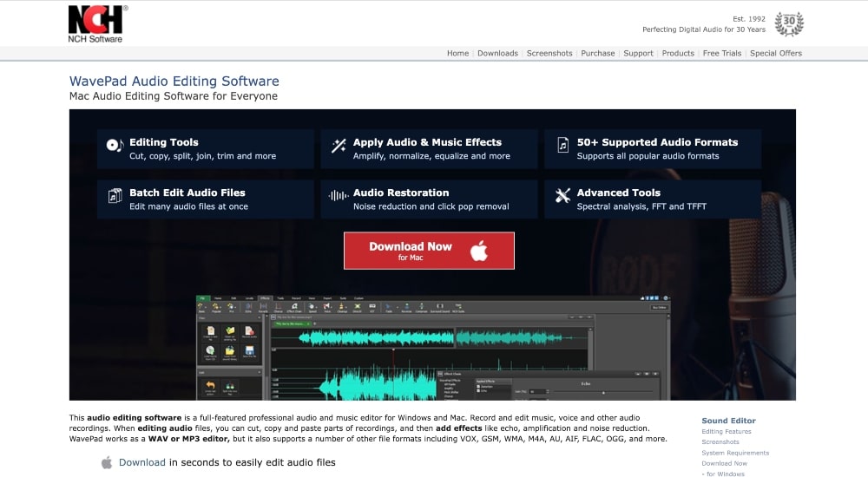Open the Home menu item
Image resolution: width=868 pixels, height=477 pixels.
tap(457, 53)
